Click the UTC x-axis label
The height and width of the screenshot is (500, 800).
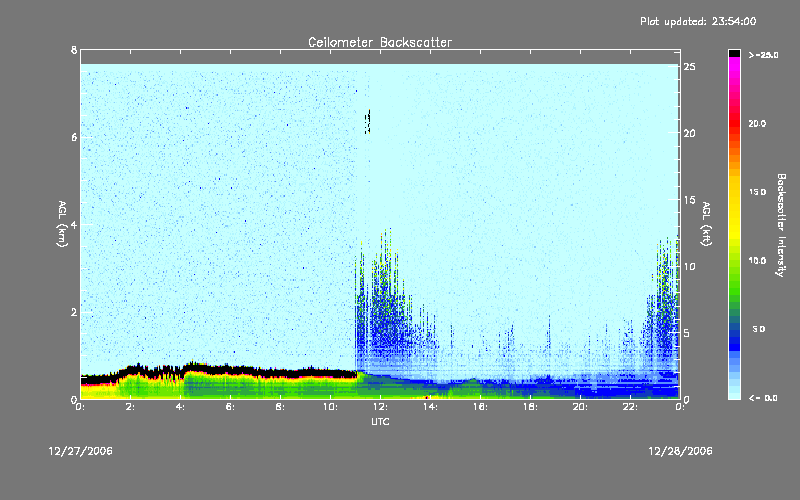(380, 421)
